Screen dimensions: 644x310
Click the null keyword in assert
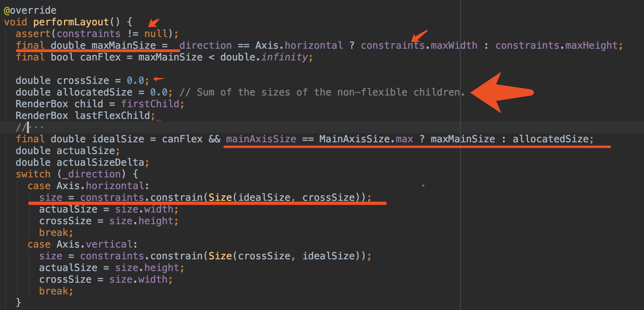156,34
